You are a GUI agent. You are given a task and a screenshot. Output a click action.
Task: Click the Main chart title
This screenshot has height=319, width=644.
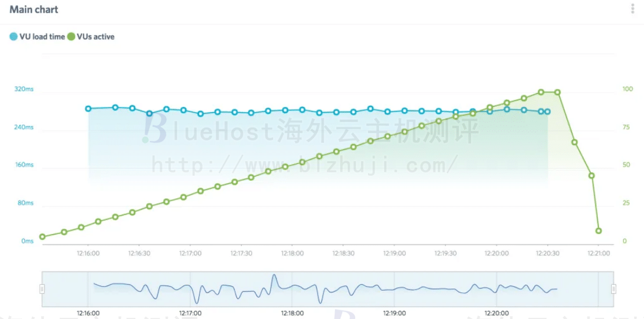34,10
